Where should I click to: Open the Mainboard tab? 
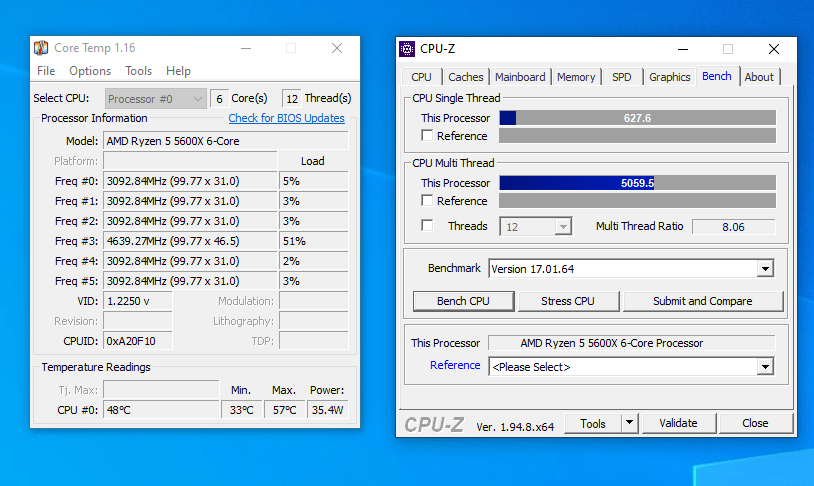pyautogui.click(x=520, y=77)
